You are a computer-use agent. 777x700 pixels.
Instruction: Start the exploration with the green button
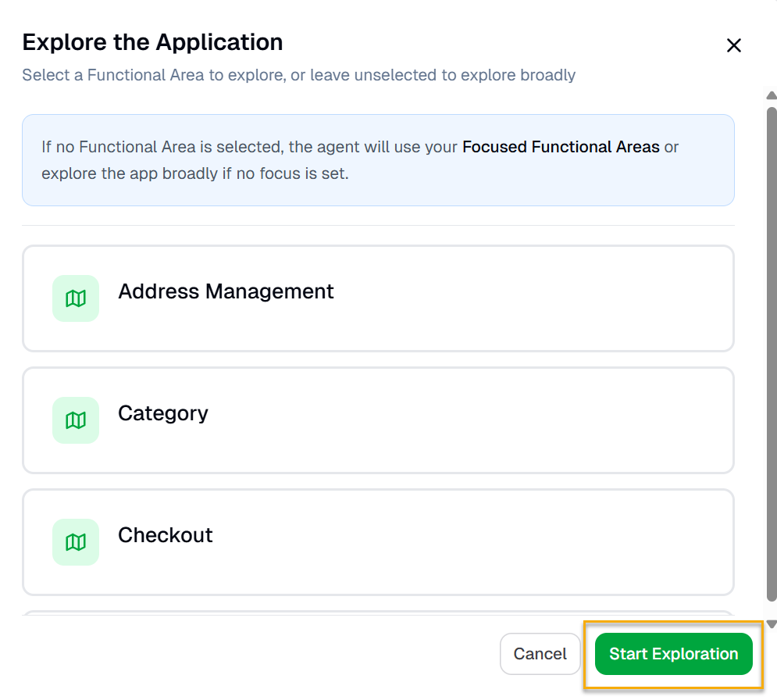click(x=673, y=654)
